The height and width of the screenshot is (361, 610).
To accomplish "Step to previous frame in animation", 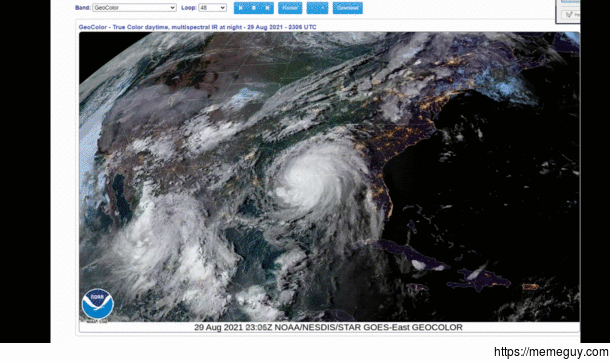I will (x=241, y=8).
